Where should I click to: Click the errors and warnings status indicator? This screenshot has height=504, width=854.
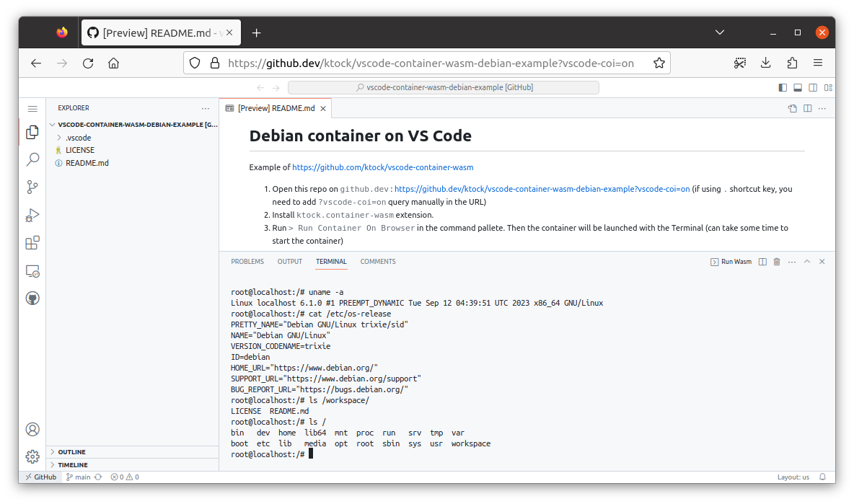point(125,477)
